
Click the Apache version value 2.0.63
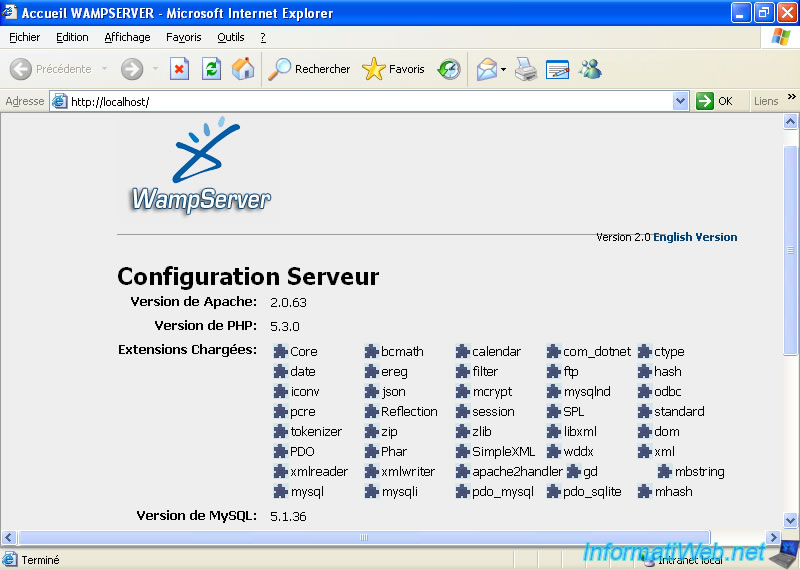click(288, 302)
